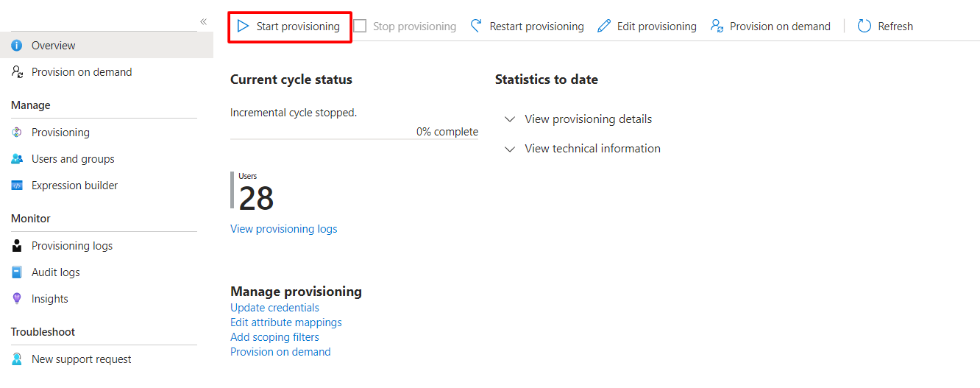
Task: Click the Refresh icon in toolbar
Action: (x=864, y=27)
